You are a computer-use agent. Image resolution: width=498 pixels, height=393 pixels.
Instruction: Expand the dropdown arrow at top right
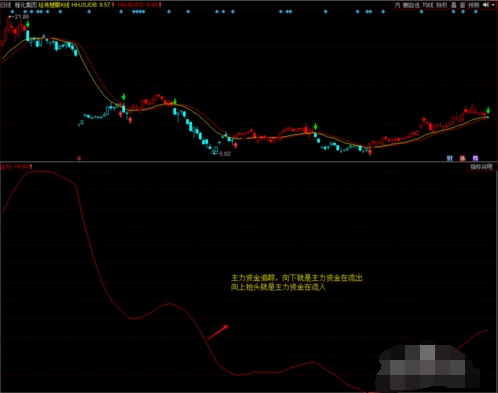[x=493, y=5]
